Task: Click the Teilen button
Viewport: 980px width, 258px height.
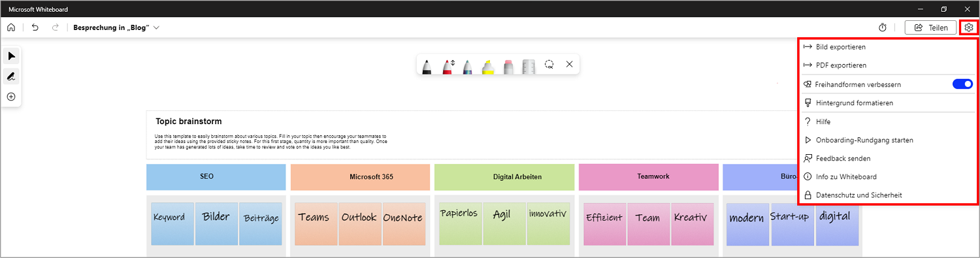Action: (x=931, y=27)
